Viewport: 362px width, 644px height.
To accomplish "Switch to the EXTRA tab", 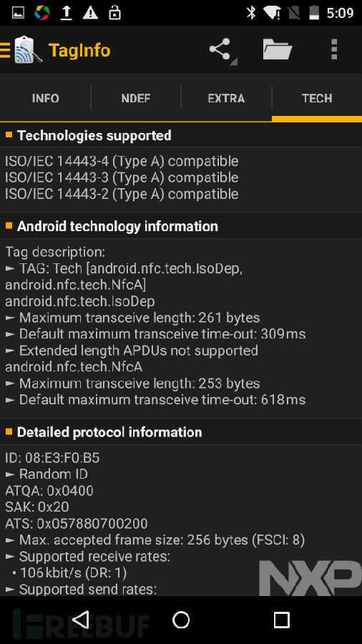I will [226, 98].
